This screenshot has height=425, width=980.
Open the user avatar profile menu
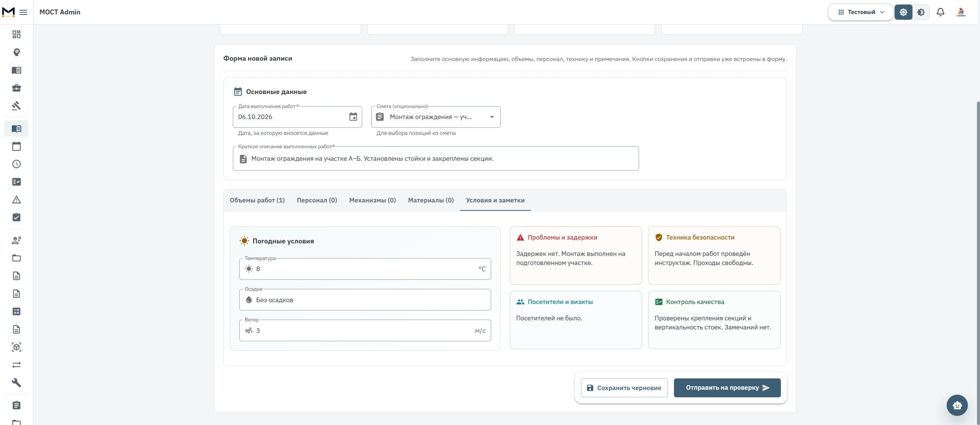tap(961, 12)
